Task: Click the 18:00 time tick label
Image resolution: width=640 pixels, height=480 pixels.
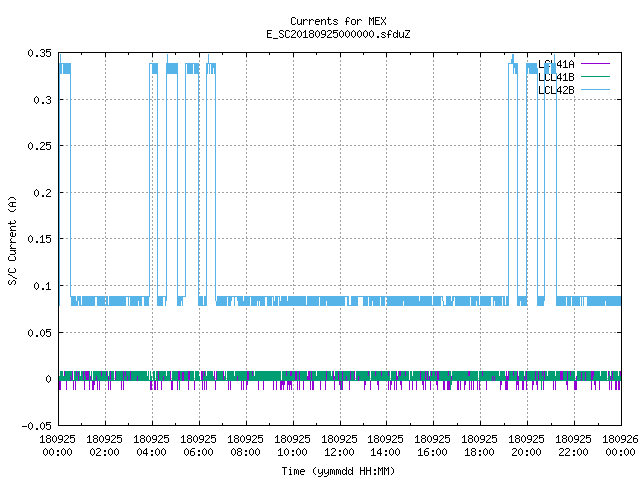Action: 479,452
